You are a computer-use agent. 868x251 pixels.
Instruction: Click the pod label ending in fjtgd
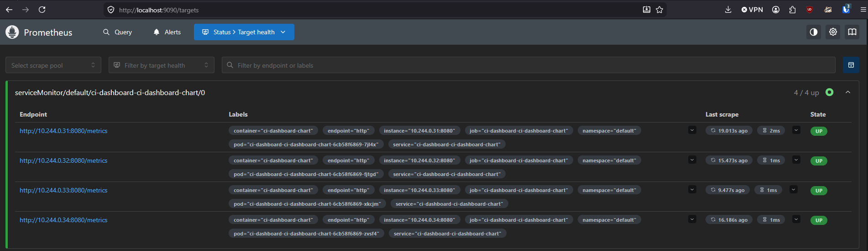click(306, 174)
